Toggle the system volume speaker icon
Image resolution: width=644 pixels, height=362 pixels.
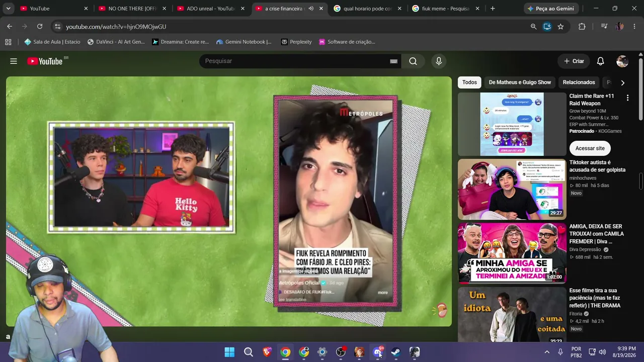click(602, 352)
